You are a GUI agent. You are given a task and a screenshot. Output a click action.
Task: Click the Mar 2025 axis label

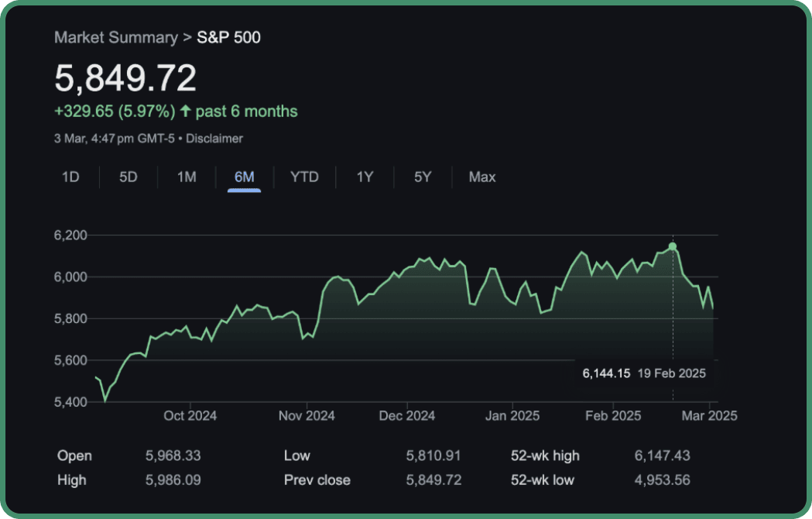pos(710,416)
